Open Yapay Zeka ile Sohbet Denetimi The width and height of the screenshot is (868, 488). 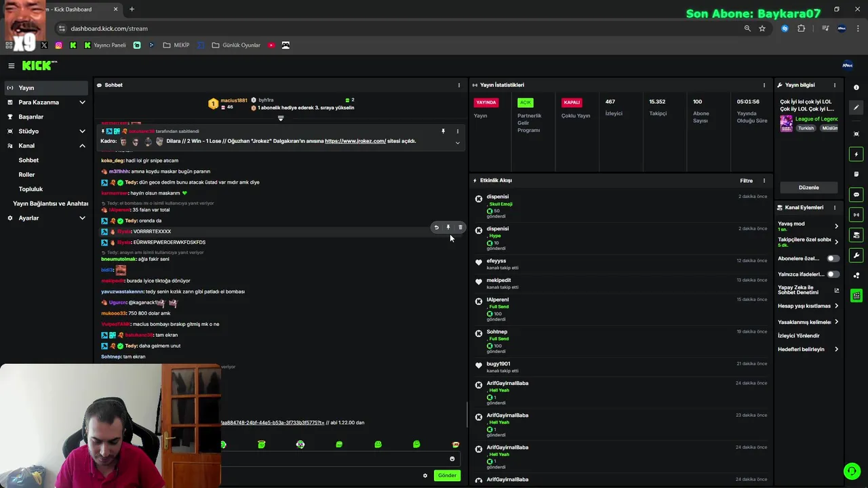point(808,290)
